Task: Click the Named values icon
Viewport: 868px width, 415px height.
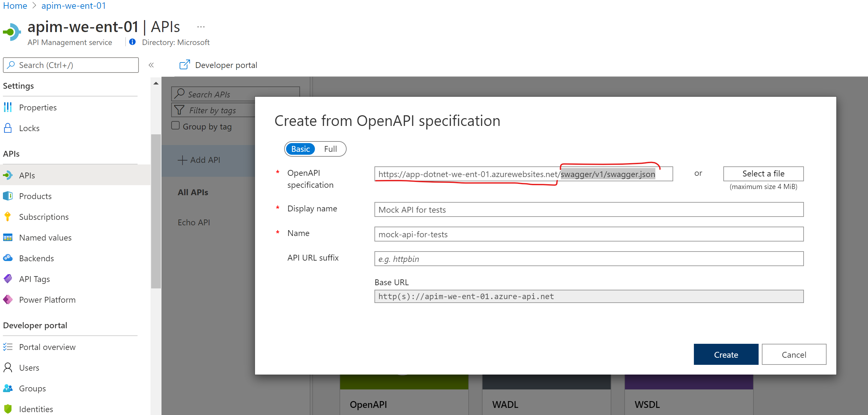Action: pos(8,237)
